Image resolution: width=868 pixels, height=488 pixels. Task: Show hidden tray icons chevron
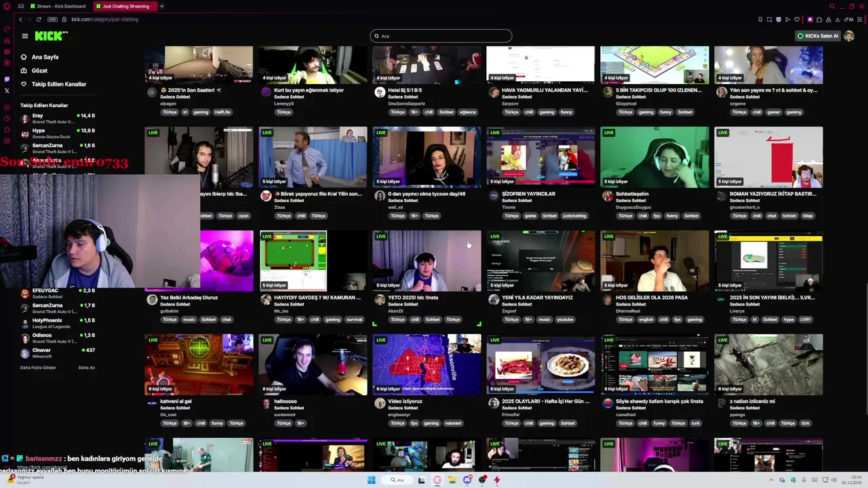point(771,480)
